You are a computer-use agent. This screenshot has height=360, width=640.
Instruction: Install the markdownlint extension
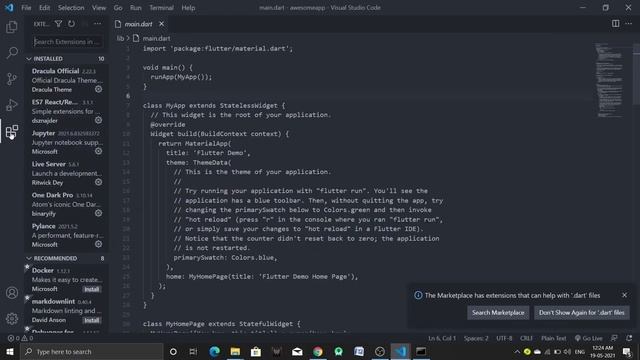pyautogui.click(x=91, y=320)
